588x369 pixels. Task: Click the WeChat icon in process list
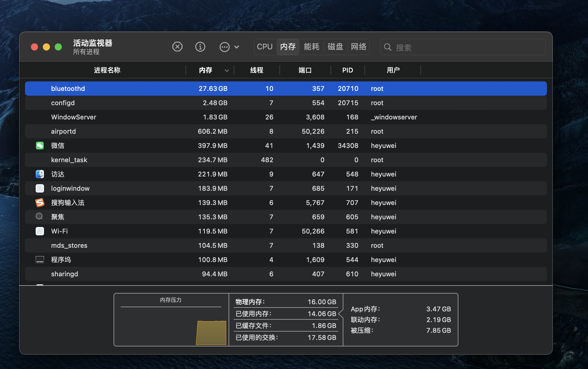point(40,146)
